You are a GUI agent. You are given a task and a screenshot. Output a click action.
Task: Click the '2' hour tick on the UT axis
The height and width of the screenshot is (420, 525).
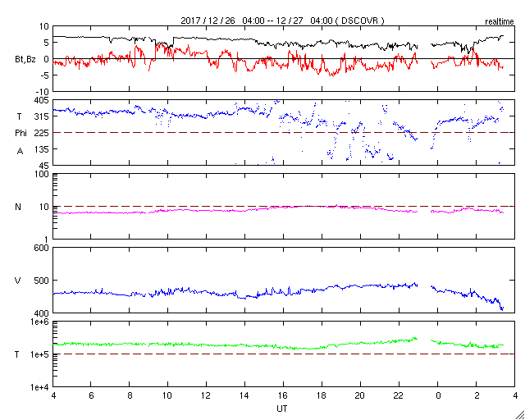click(x=476, y=395)
